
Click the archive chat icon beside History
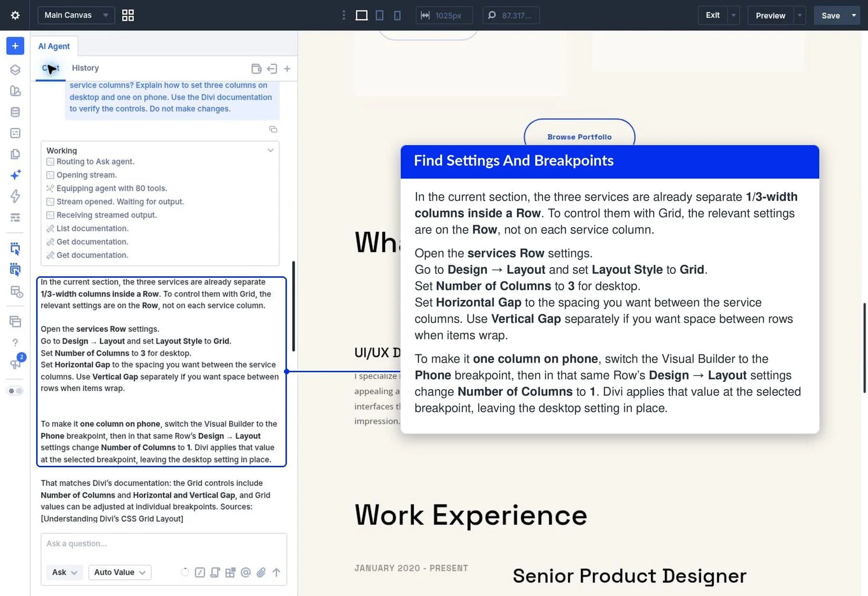coord(256,68)
